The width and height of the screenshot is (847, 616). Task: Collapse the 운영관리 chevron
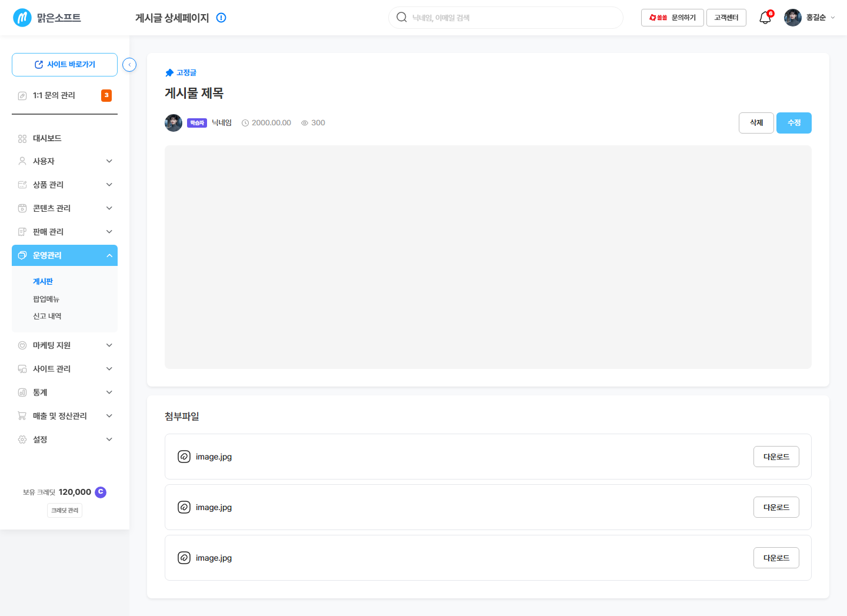tap(109, 255)
